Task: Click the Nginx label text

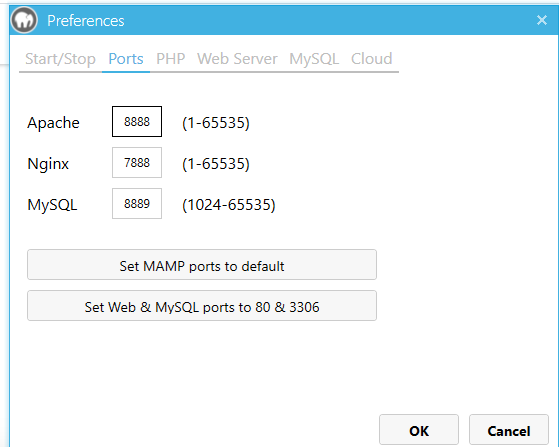Action: (x=48, y=164)
